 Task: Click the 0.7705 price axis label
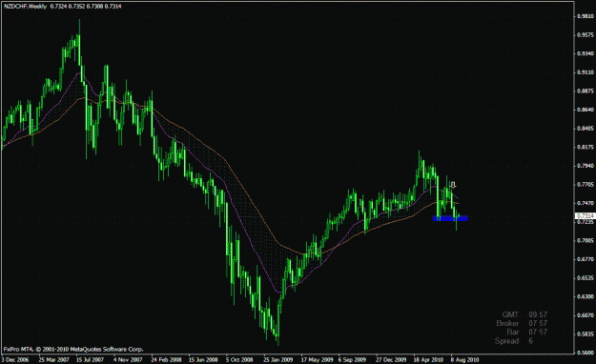(x=585, y=185)
